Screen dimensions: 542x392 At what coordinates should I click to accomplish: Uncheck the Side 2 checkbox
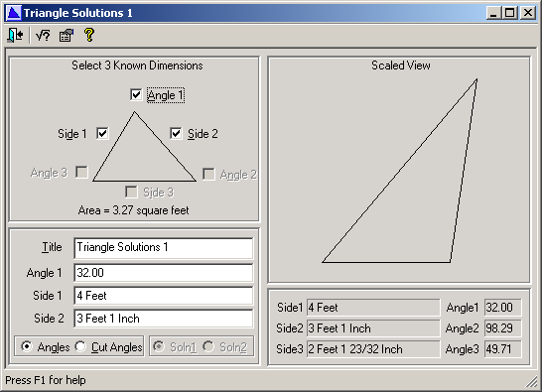tap(176, 133)
